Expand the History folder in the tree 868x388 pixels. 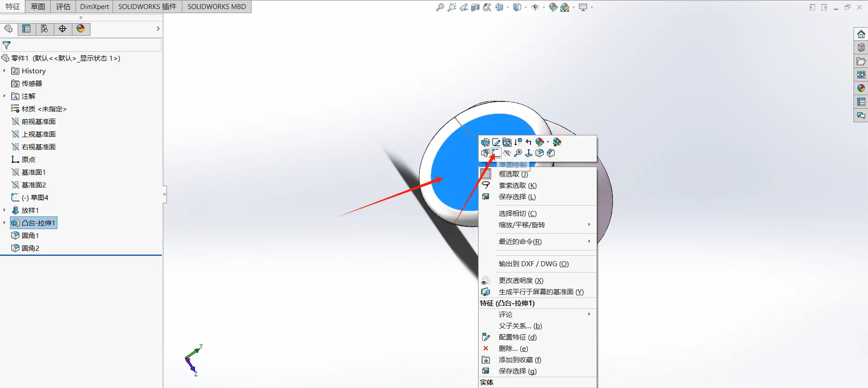coord(5,71)
